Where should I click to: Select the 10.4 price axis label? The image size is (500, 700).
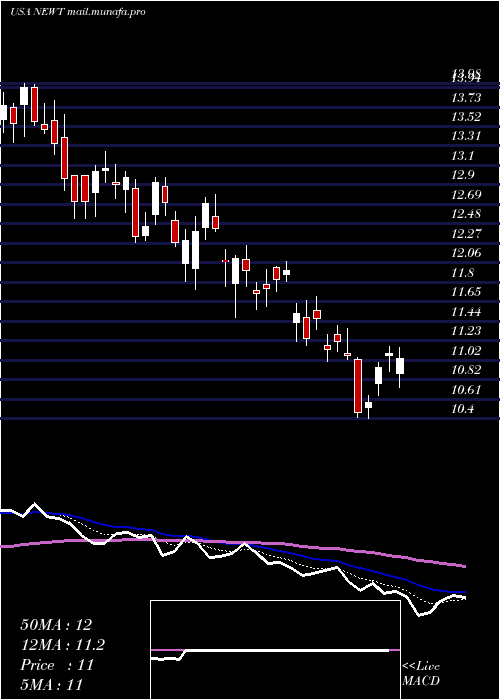[x=463, y=408]
